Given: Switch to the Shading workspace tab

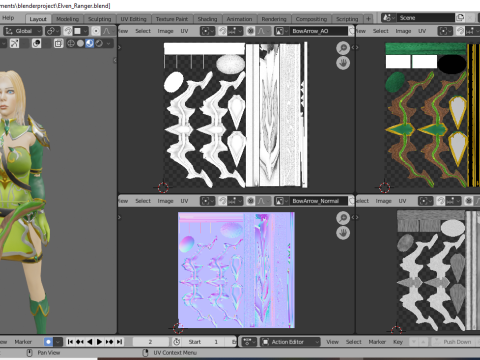Looking at the screenshot, I should coord(207,19).
